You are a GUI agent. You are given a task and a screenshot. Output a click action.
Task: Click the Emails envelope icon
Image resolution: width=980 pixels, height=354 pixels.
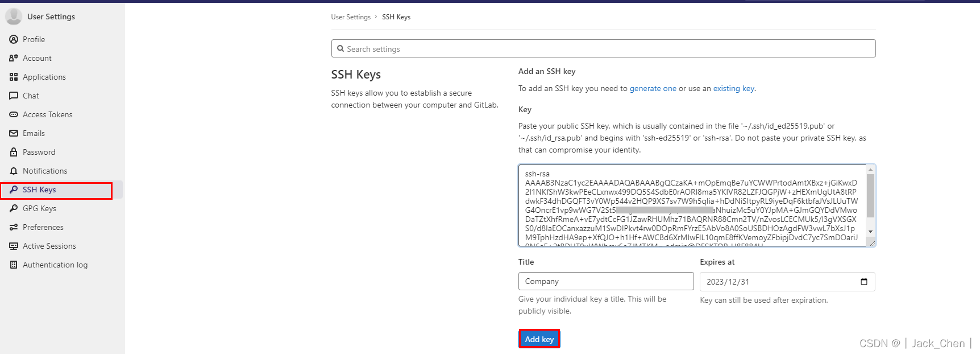pos(14,133)
